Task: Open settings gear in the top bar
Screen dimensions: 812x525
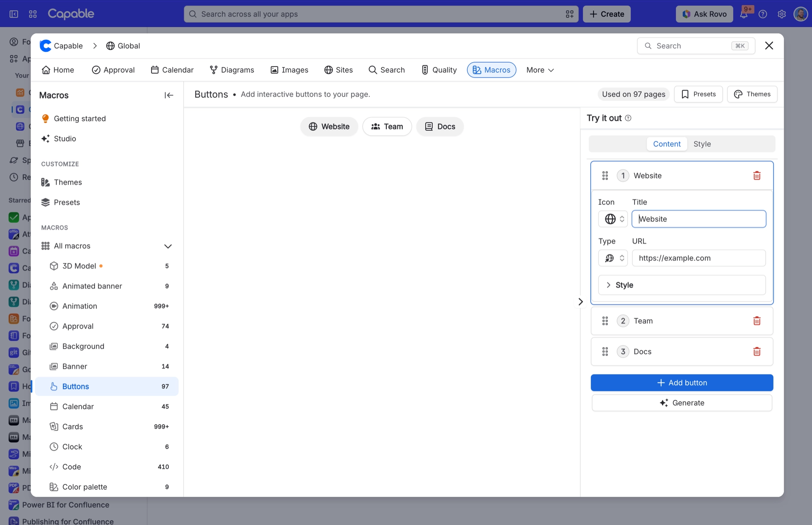Action: pos(782,14)
